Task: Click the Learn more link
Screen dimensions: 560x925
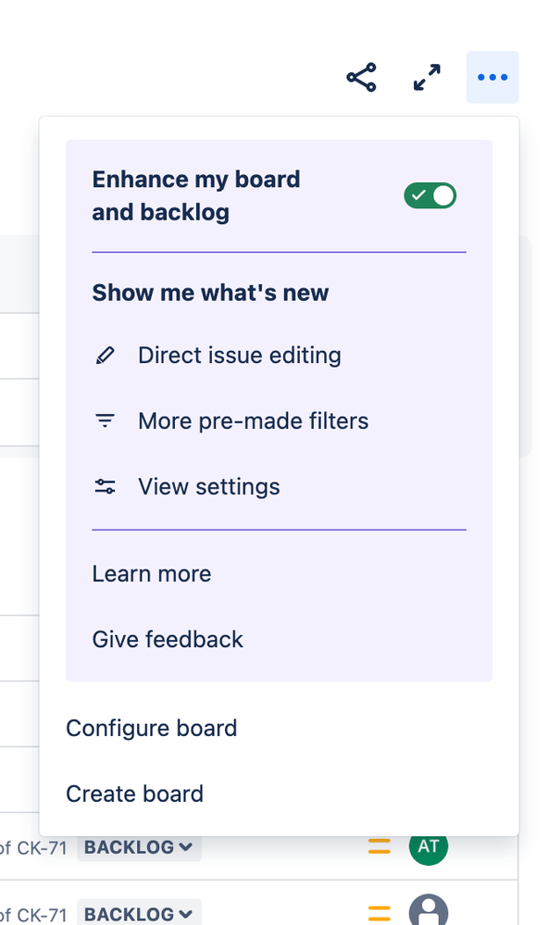Action: point(152,574)
